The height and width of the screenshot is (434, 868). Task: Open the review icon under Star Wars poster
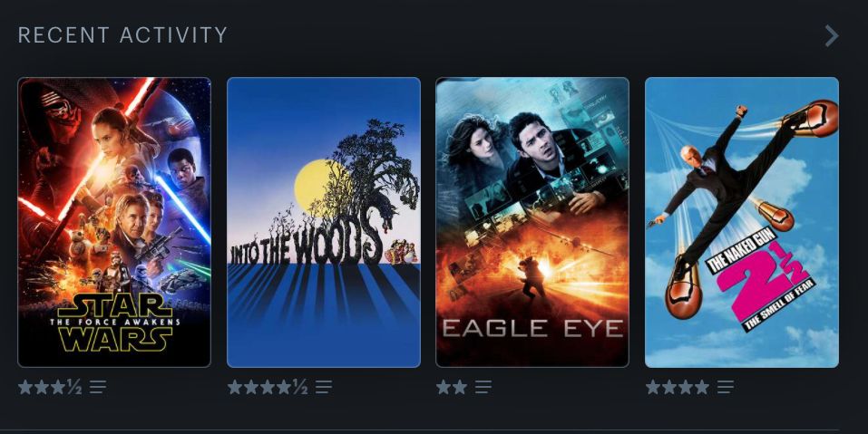pos(98,387)
